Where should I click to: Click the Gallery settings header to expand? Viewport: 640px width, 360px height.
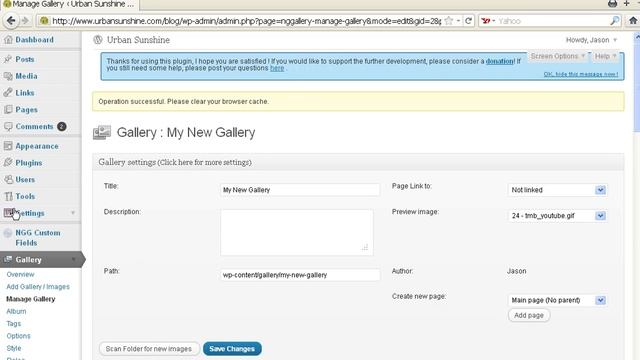358,162
